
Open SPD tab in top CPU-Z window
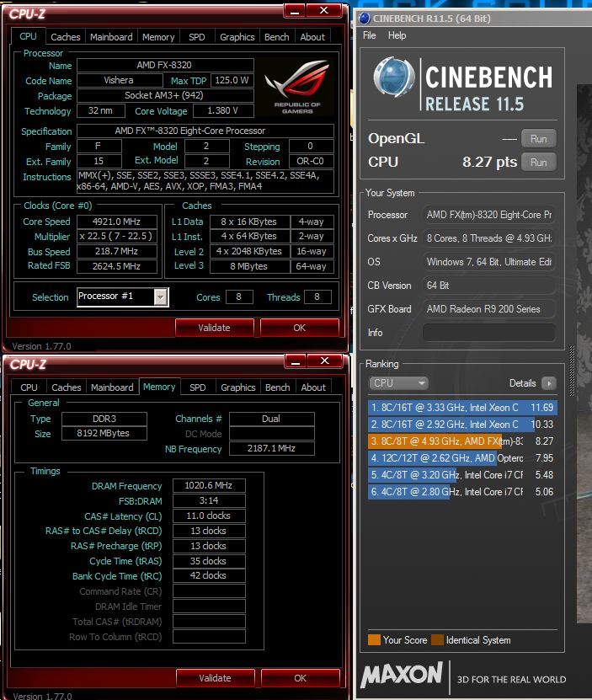tap(196, 37)
